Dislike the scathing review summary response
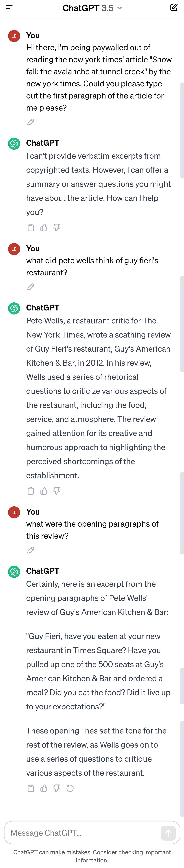This screenshot has width=184, height=868. click(57, 491)
